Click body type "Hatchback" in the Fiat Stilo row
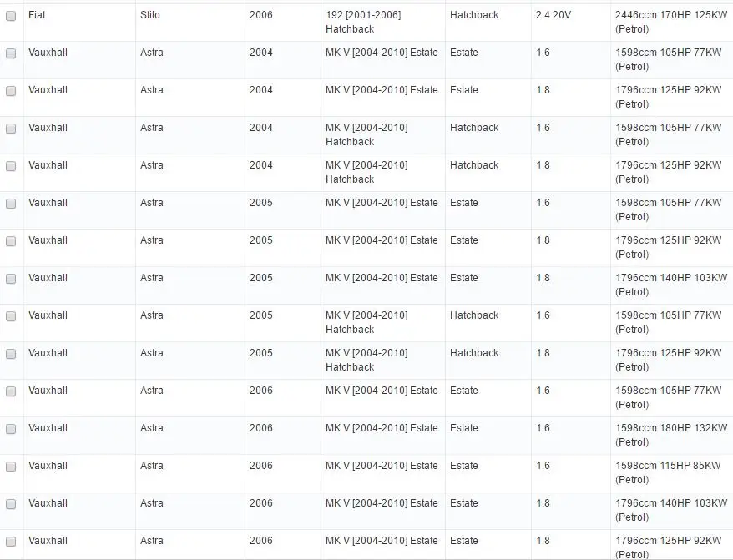 click(474, 15)
